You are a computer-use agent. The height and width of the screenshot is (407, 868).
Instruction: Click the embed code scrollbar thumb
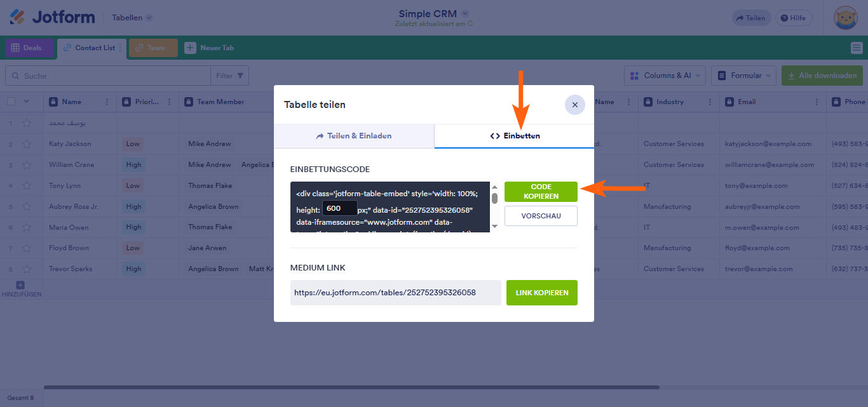pyautogui.click(x=494, y=198)
